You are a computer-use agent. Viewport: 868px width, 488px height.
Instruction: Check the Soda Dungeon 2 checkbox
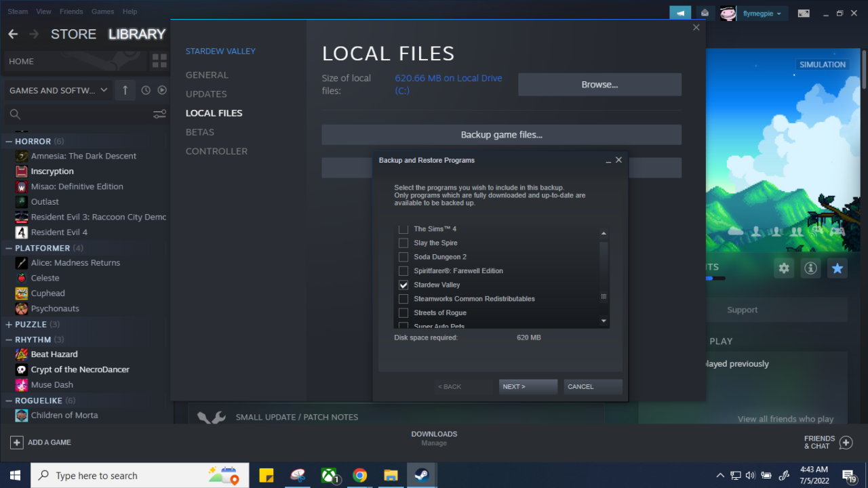click(x=403, y=257)
